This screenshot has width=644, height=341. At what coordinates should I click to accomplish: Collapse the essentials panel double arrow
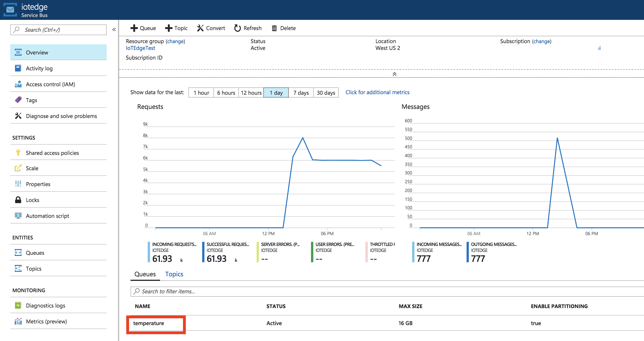[394, 74]
